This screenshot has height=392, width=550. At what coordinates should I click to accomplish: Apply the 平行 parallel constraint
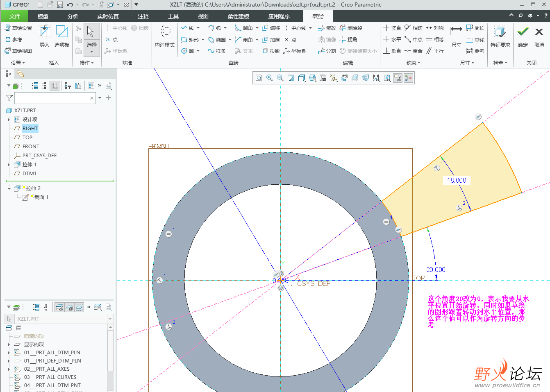click(435, 51)
